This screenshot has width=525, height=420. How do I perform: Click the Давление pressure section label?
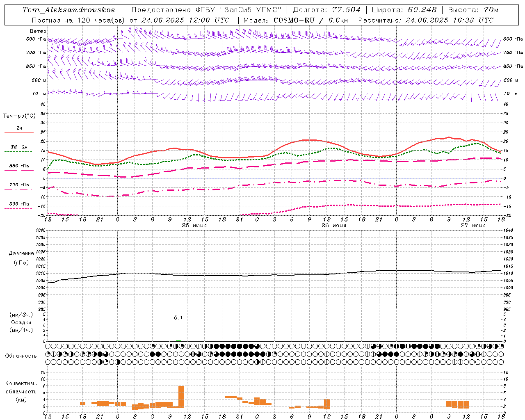21,253
